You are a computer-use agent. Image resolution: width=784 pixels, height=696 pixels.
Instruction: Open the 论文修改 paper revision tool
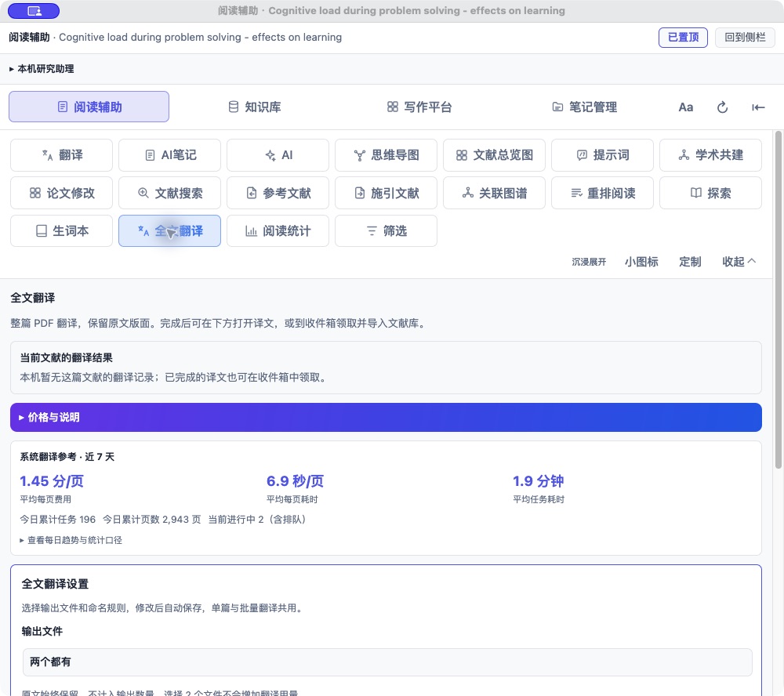coord(61,193)
